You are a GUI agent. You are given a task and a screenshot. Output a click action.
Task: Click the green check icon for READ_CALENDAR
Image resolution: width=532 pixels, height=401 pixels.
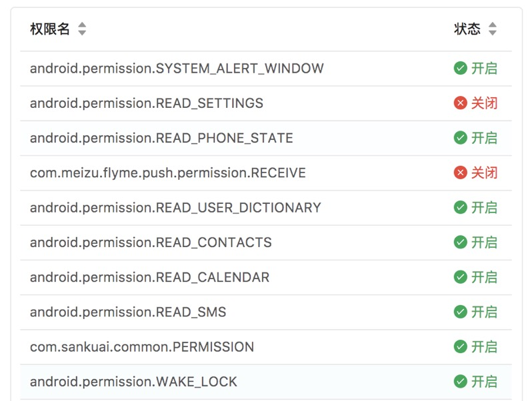pos(460,277)
